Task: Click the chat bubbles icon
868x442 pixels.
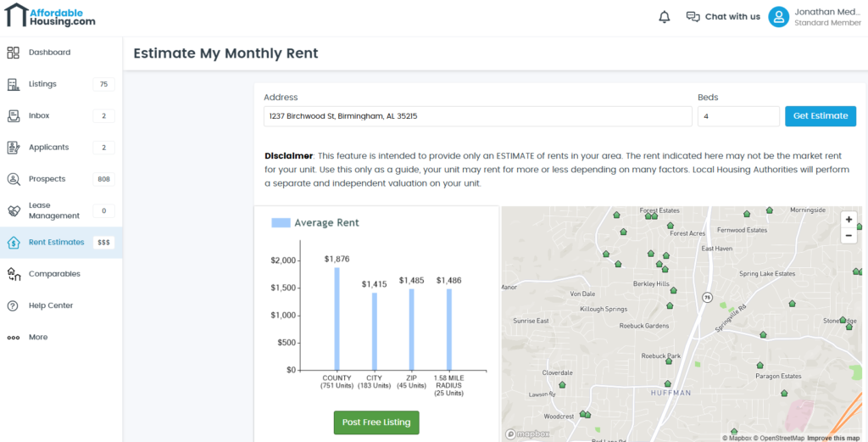Action: [693, 17]
